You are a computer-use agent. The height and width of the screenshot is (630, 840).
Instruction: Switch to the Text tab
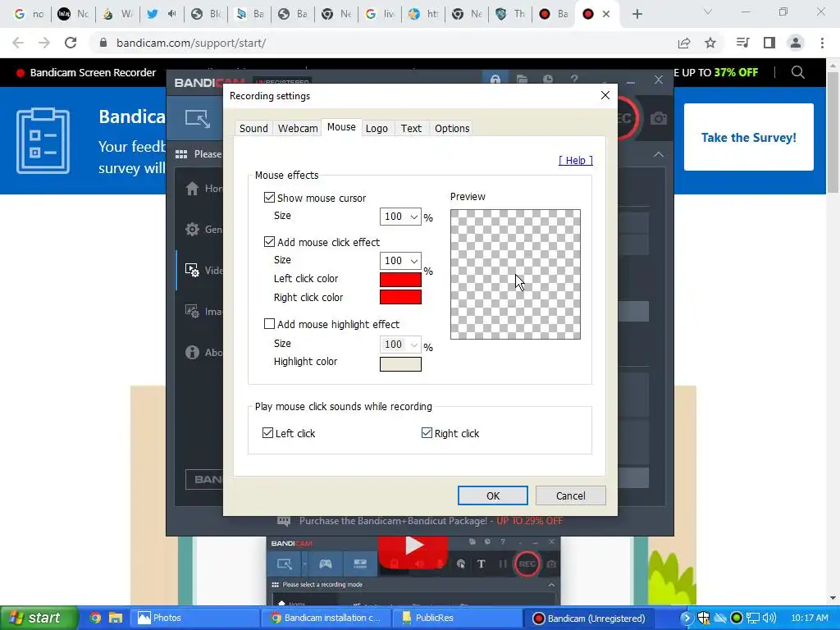411,129
